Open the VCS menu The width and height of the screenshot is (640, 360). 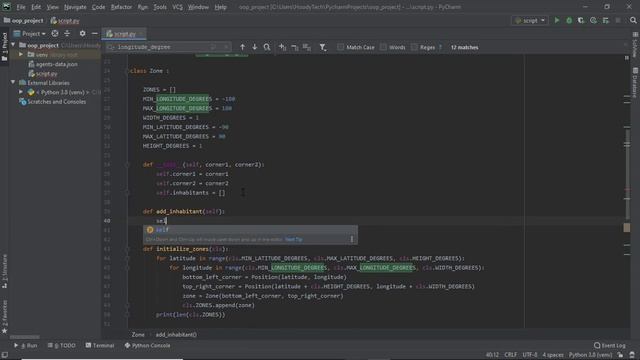coord(178,7)
